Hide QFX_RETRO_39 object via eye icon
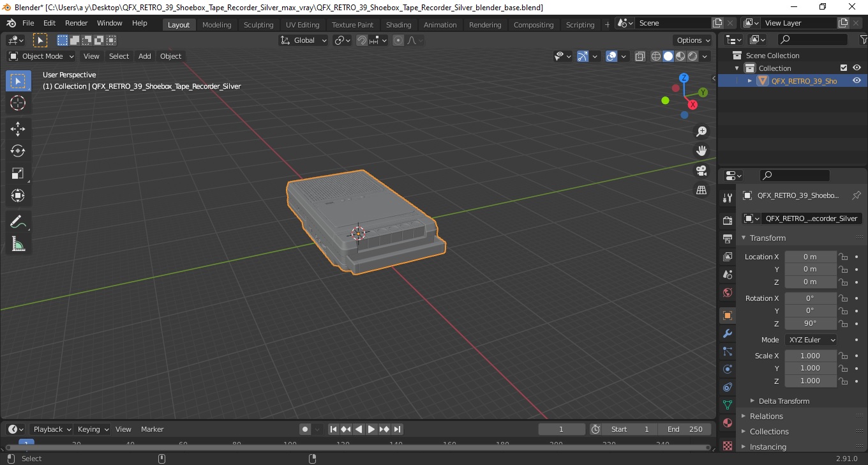868x465 pixels. (x=857, y=80)
